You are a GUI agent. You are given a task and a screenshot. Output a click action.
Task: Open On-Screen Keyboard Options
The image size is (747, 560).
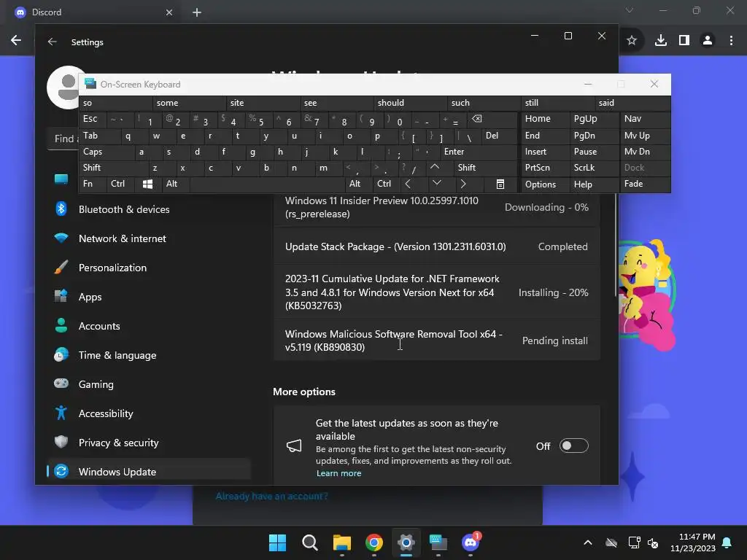pos(544,184)
